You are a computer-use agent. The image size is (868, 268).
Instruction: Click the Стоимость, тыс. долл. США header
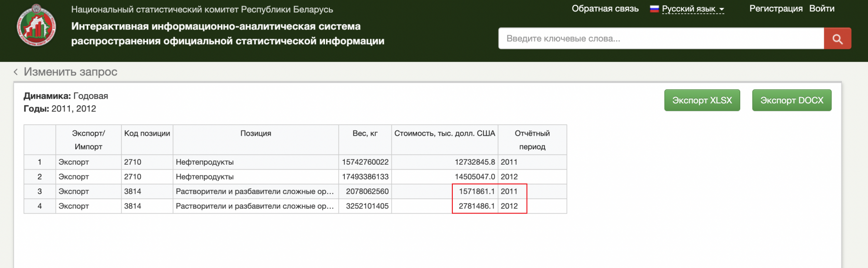click(x=445, y=140)
